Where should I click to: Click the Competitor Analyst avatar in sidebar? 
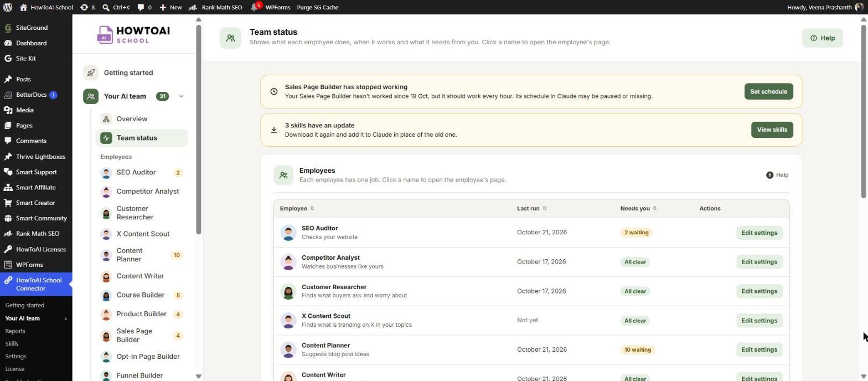tap(106, 192)
